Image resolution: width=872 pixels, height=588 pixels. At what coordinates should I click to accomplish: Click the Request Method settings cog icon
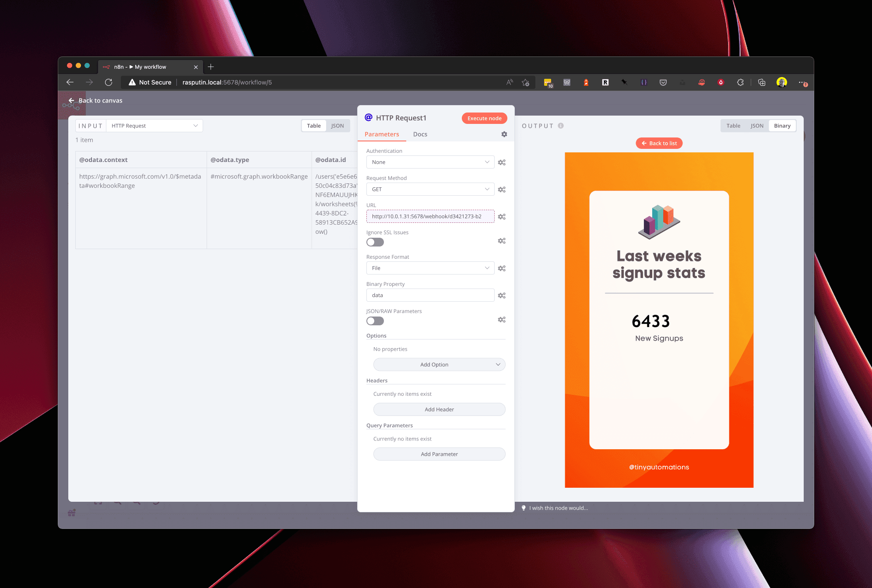tap(502, 189)
